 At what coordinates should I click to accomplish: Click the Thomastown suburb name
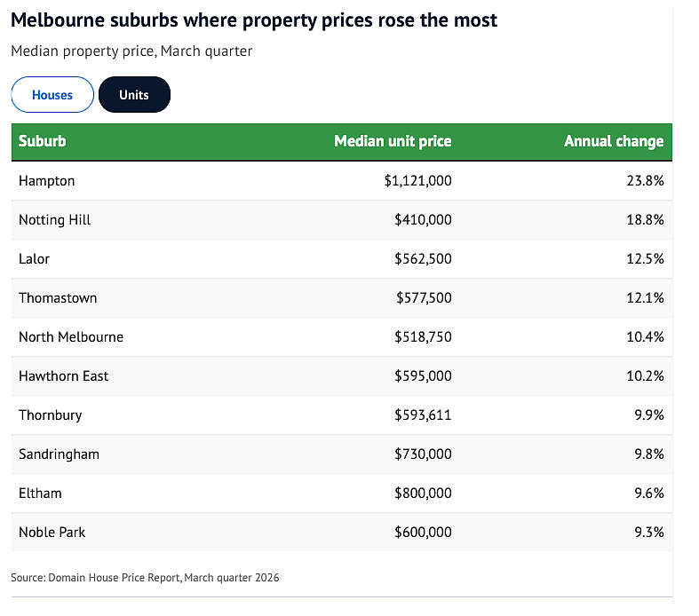[58, 298]
